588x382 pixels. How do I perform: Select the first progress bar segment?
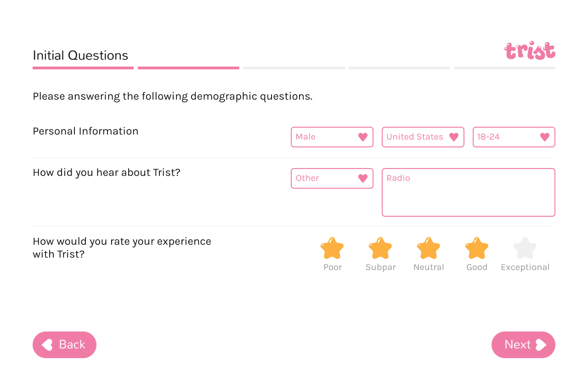click(83, 68)
